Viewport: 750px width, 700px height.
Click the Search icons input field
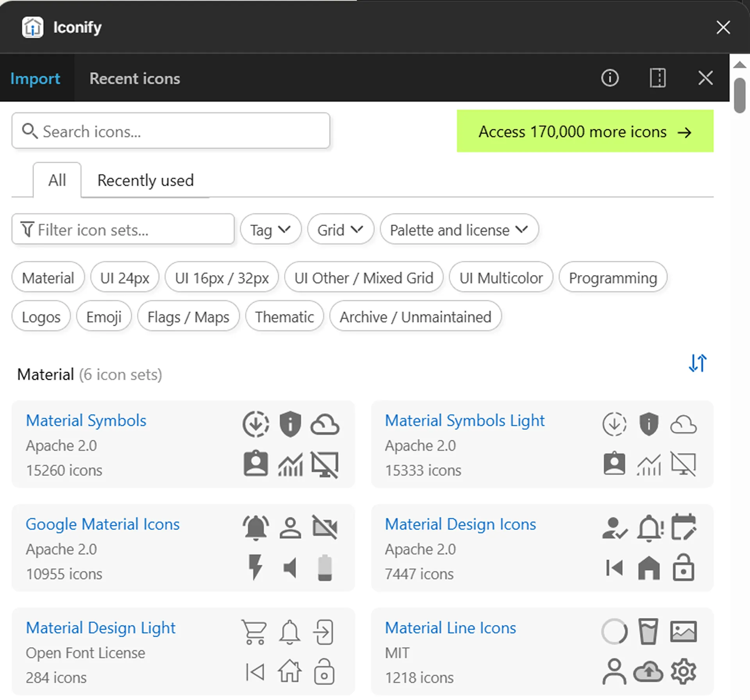tap(171, 131)
